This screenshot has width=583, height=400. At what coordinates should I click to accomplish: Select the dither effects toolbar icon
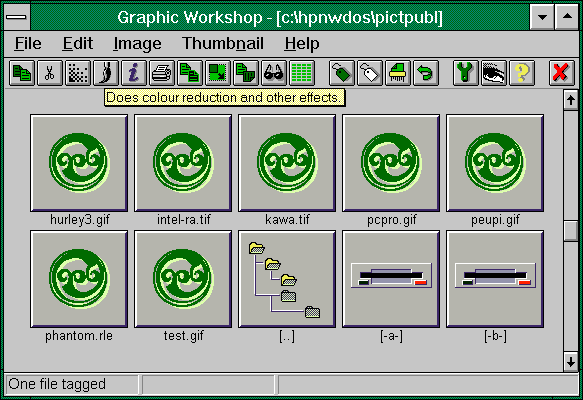click(78, 73)
